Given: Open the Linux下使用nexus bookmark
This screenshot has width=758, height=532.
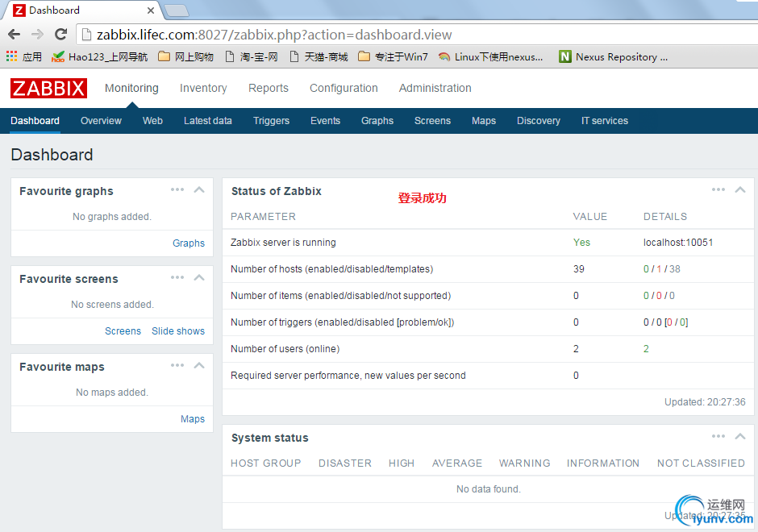Looking at the screenshot, I should click(x=490, y=57).
